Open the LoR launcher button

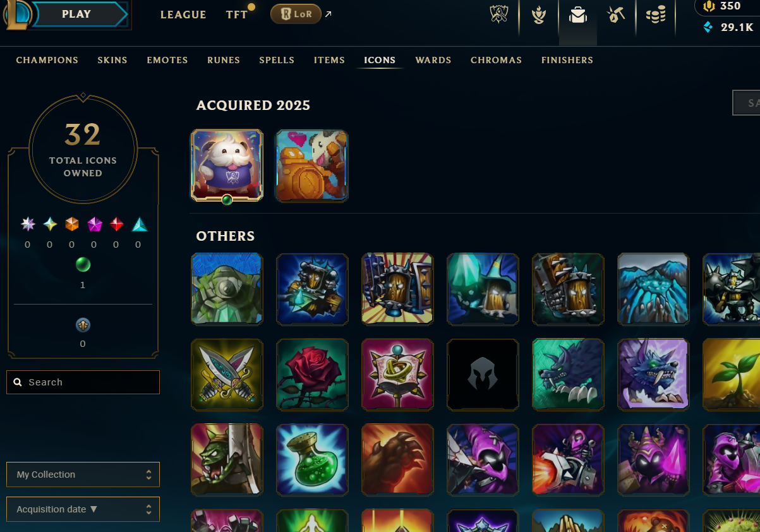coord(296,14)
